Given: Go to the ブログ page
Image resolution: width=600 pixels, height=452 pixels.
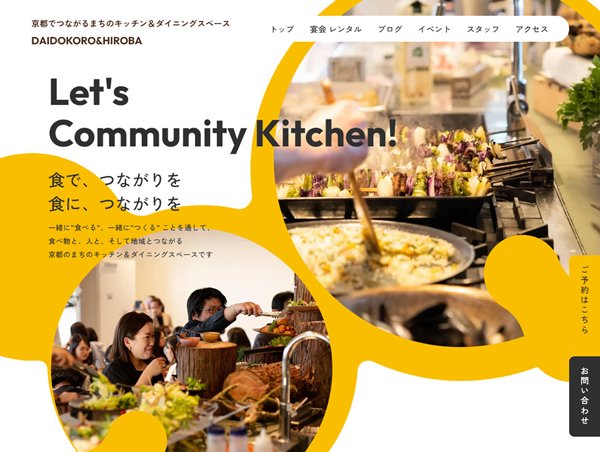Looking at the screenshot, I should [390, 29].
